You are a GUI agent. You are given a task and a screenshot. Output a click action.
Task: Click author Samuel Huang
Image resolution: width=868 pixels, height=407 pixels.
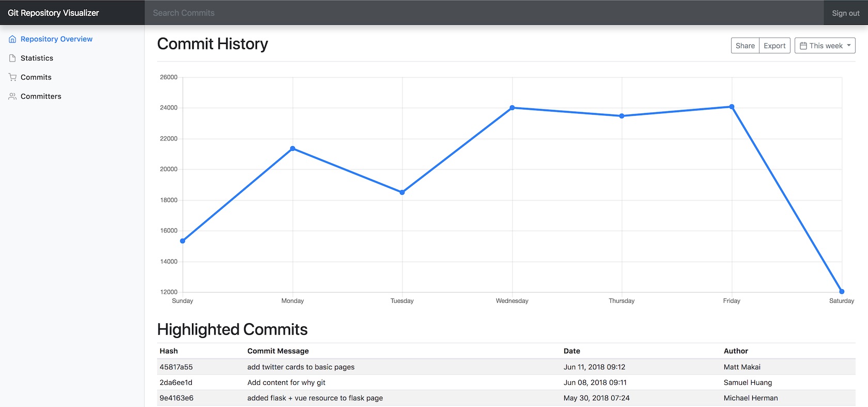pyautogui.click(x=748, y=383)
